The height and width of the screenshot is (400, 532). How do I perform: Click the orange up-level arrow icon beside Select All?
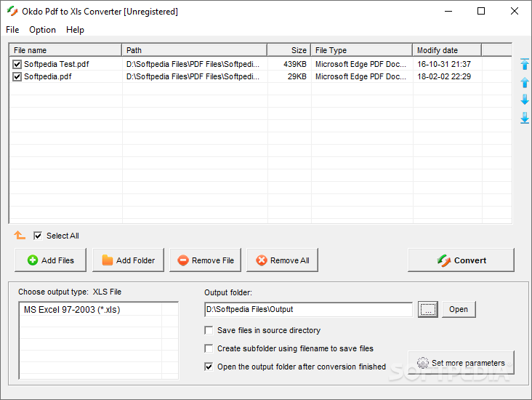click(20, 235)
